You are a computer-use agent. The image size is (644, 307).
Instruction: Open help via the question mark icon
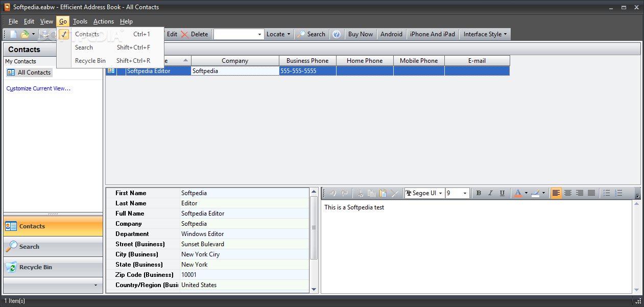click(x=337, y=34)
